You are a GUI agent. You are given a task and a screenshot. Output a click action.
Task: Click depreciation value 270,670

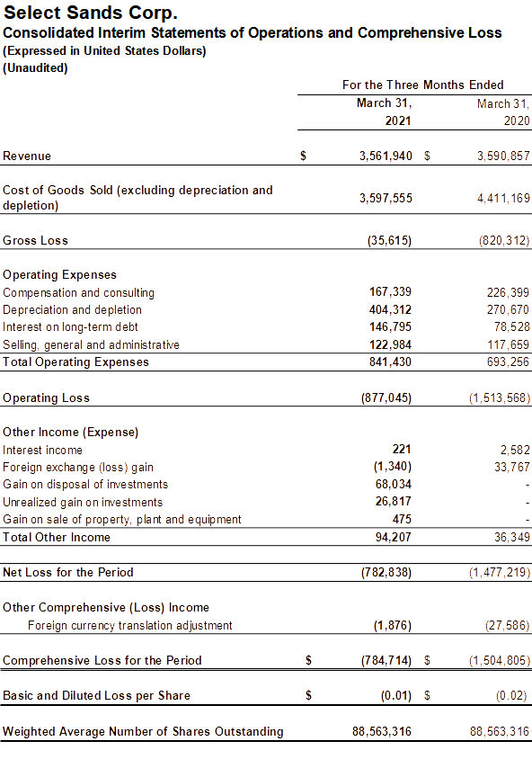(508, 309)
